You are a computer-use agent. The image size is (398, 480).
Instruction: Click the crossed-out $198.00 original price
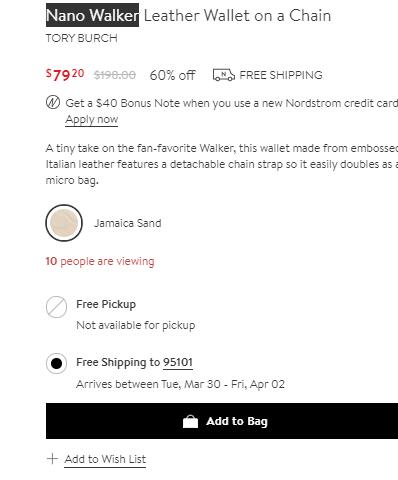click(x=115, y=75)
